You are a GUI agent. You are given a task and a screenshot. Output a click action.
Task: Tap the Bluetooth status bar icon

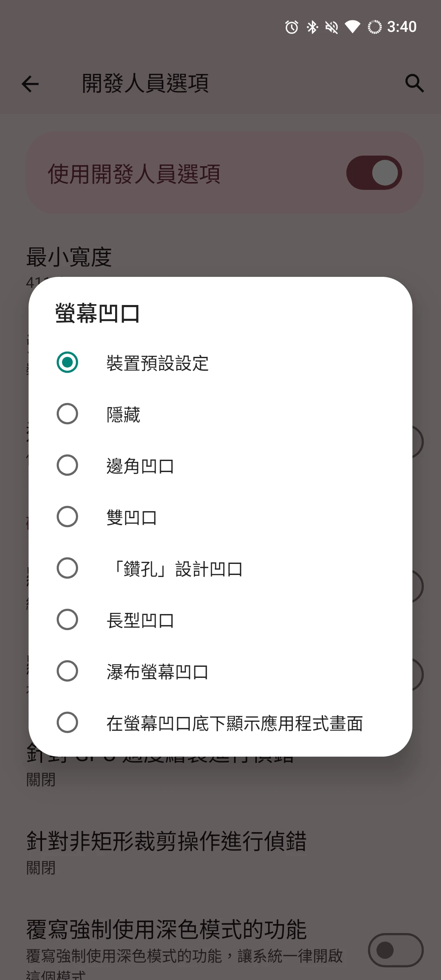tap(312, 27)
